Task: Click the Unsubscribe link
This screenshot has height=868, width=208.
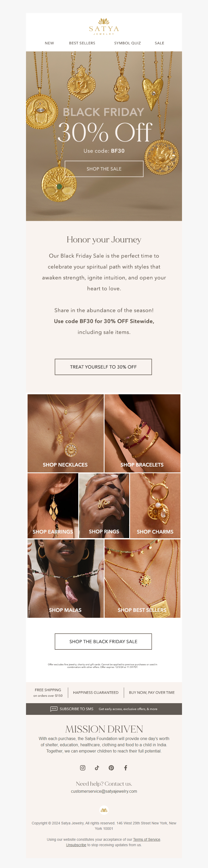Action: pos(76,845)
